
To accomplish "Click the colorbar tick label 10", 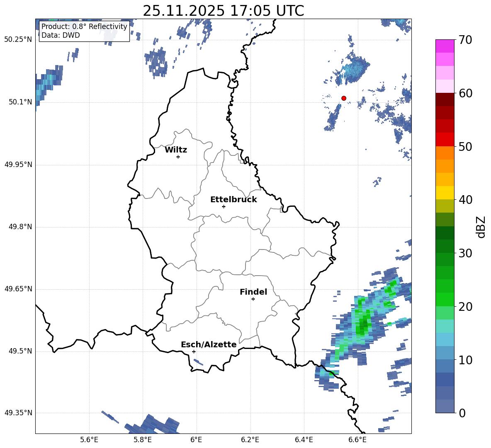I will tap(465, 360).
